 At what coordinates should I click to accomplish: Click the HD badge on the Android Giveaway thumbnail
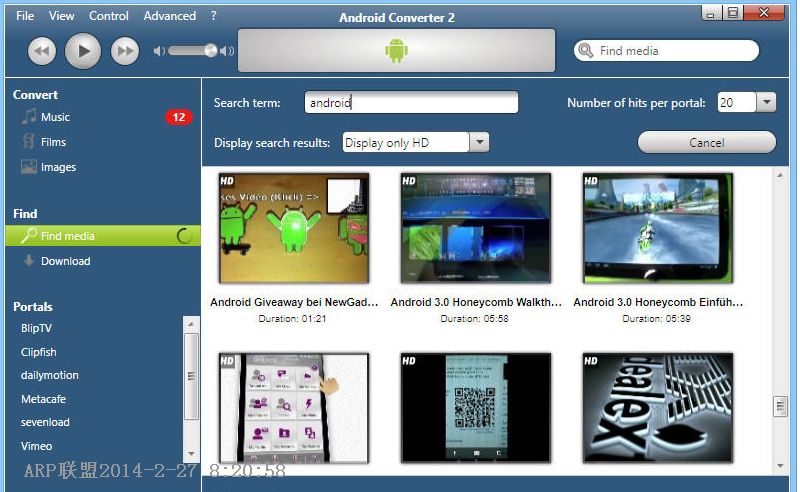227,181
